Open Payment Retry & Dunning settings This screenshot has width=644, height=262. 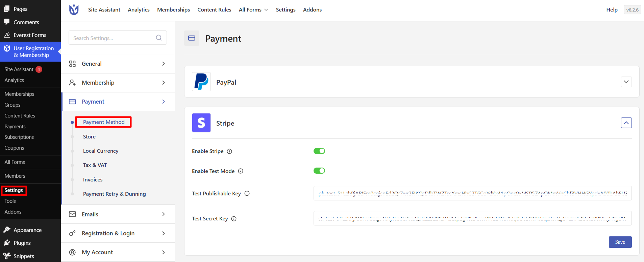coord(115,194)
